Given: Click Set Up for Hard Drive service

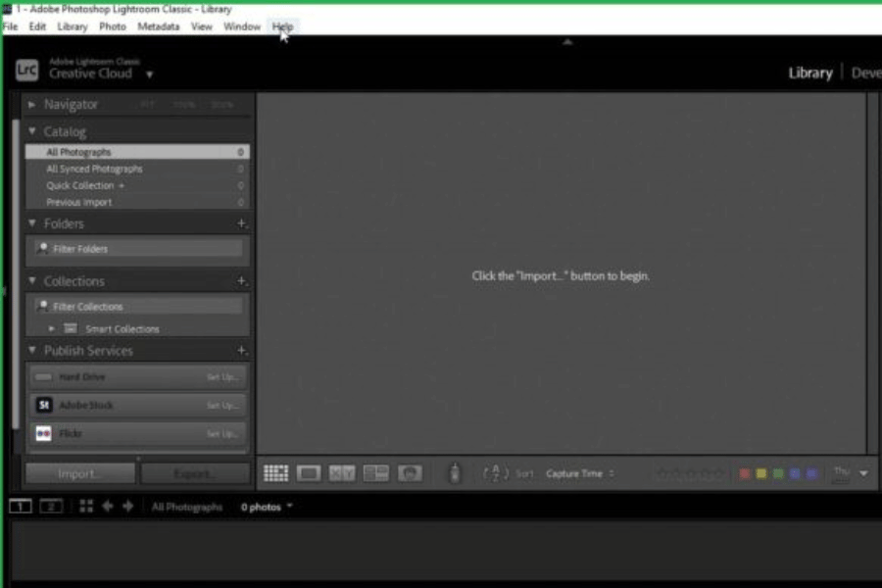Looking at the screenshot, I should pos(221,377).
